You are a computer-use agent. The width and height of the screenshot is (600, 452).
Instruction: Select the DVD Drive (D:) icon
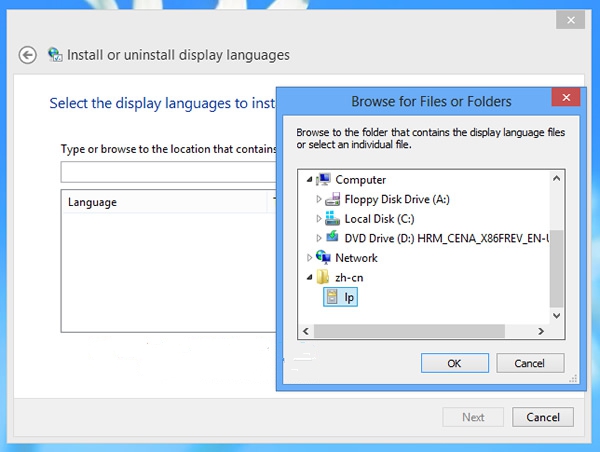tap(332, 238)
